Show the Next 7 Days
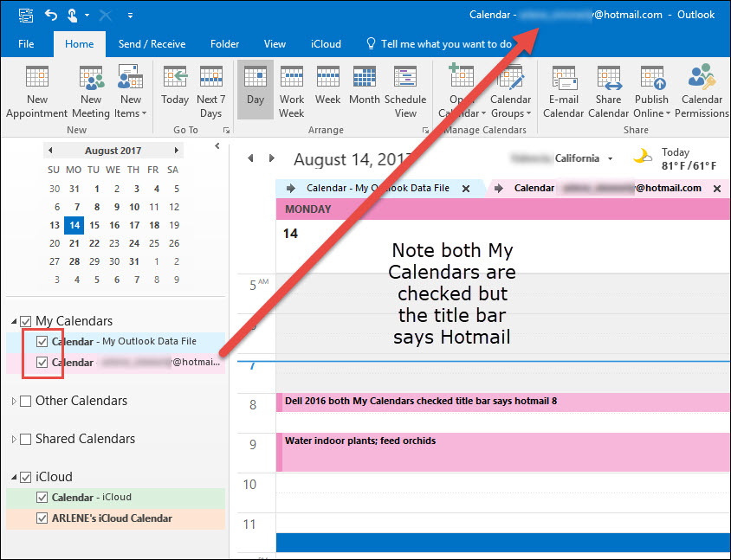Screen dimensions: 731x560 (210, 93)
